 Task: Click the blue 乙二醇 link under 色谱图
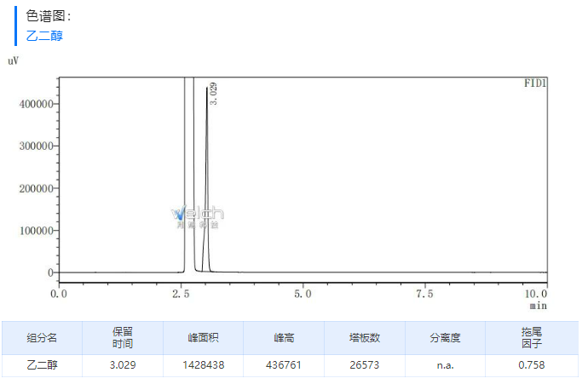pos(44,36)
